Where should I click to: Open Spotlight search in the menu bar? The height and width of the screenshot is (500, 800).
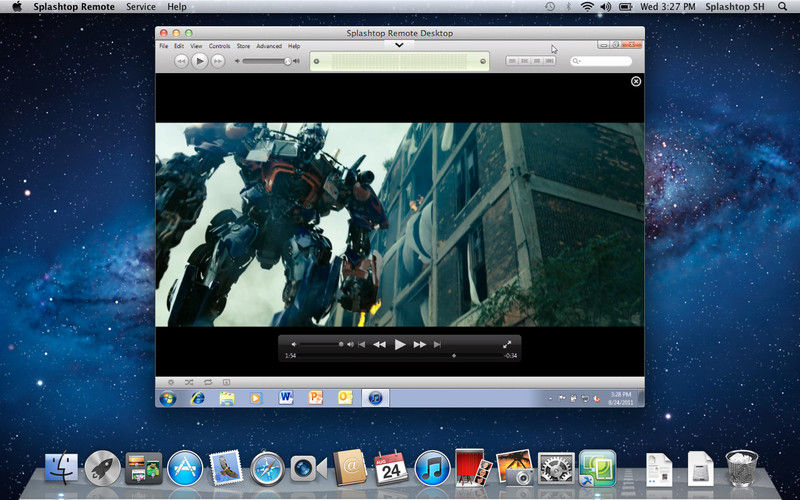(783, 7)
